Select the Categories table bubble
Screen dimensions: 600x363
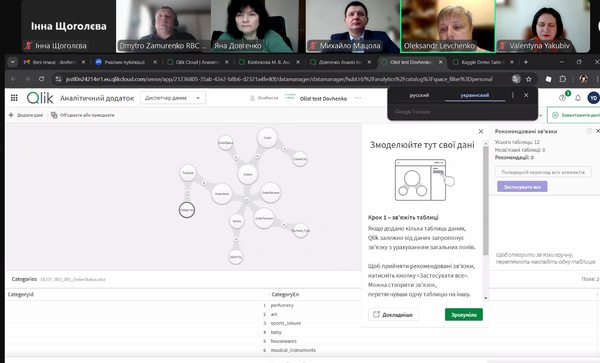pyautogui.click(x=187, y=210)
